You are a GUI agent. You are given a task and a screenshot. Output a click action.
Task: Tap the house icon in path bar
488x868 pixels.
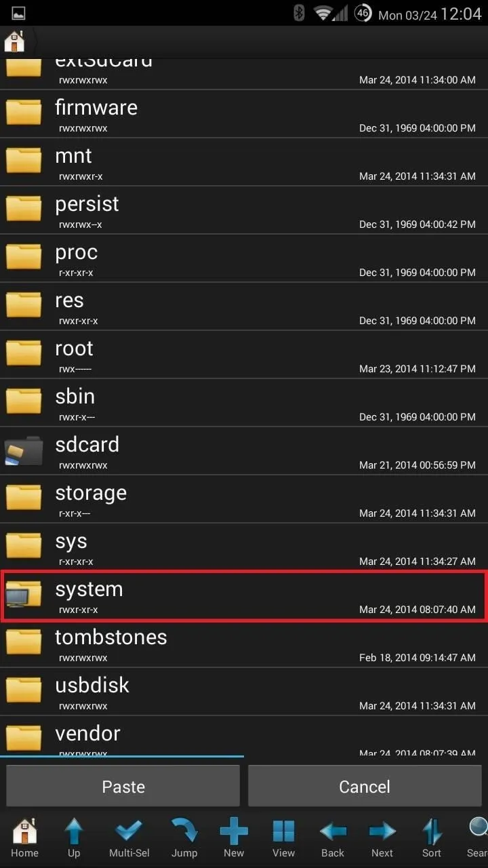(x=15, y=41)
